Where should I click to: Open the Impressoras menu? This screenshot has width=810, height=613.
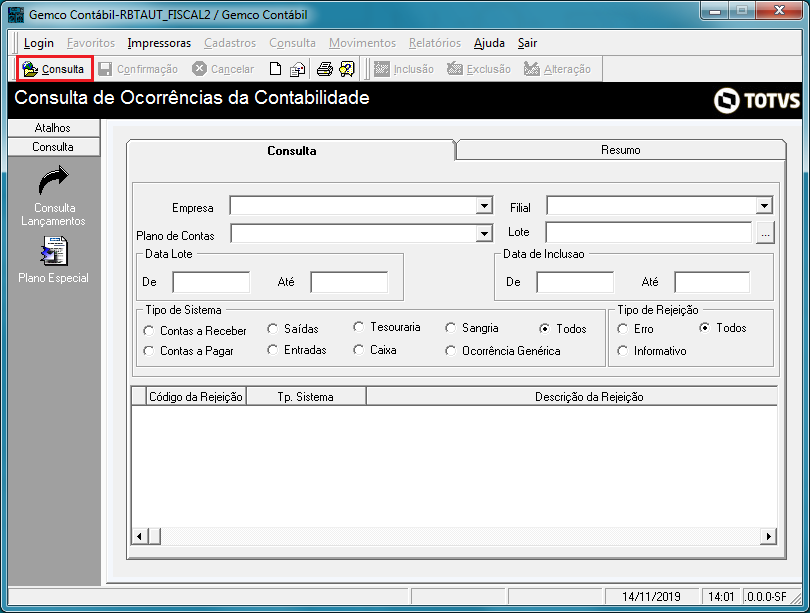[x=159, y=43]
